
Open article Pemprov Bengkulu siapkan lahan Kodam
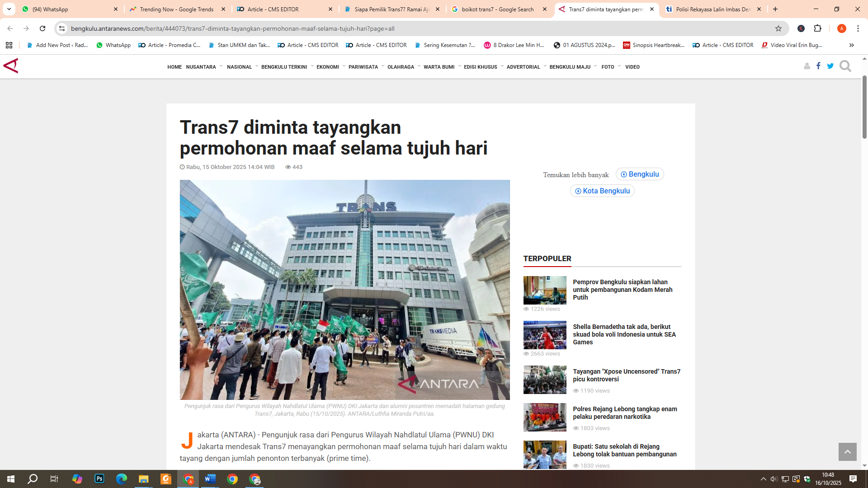click(x=623, y=290)
